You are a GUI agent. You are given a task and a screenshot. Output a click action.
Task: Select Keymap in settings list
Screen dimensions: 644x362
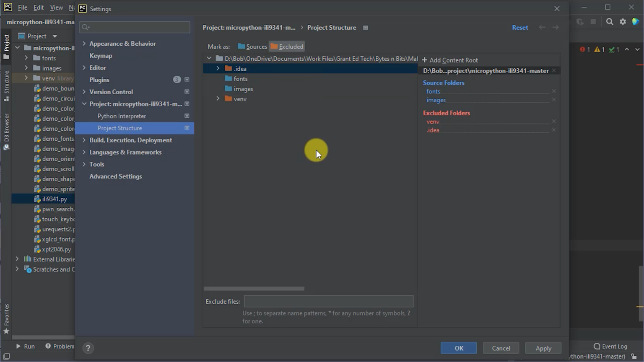pyautogui.click(x=101, y=56)
